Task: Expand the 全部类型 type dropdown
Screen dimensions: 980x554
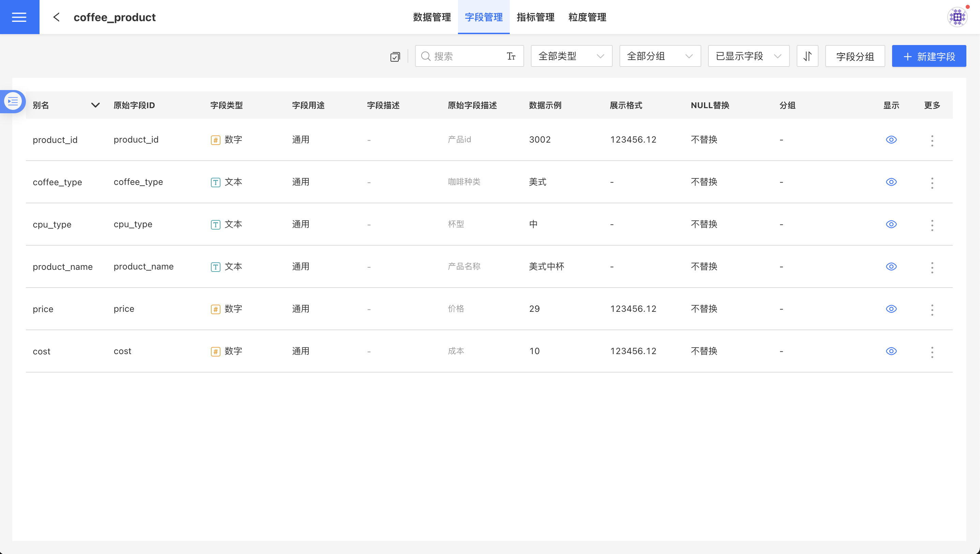Action: tap(571, 56)
